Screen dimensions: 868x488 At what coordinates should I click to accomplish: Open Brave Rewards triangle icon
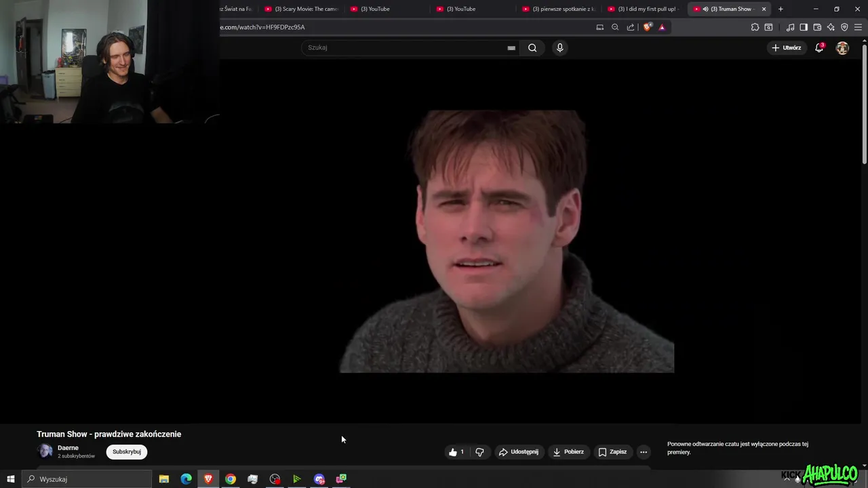coord(662,27)
